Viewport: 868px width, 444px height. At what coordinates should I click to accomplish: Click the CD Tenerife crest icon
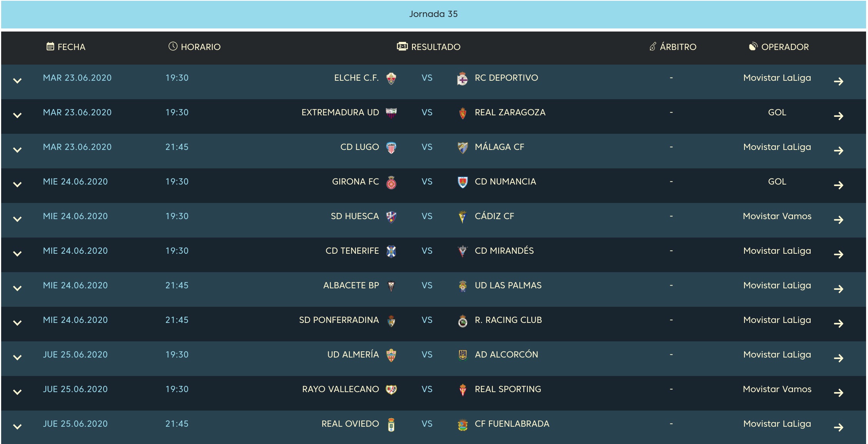[391, 251]
